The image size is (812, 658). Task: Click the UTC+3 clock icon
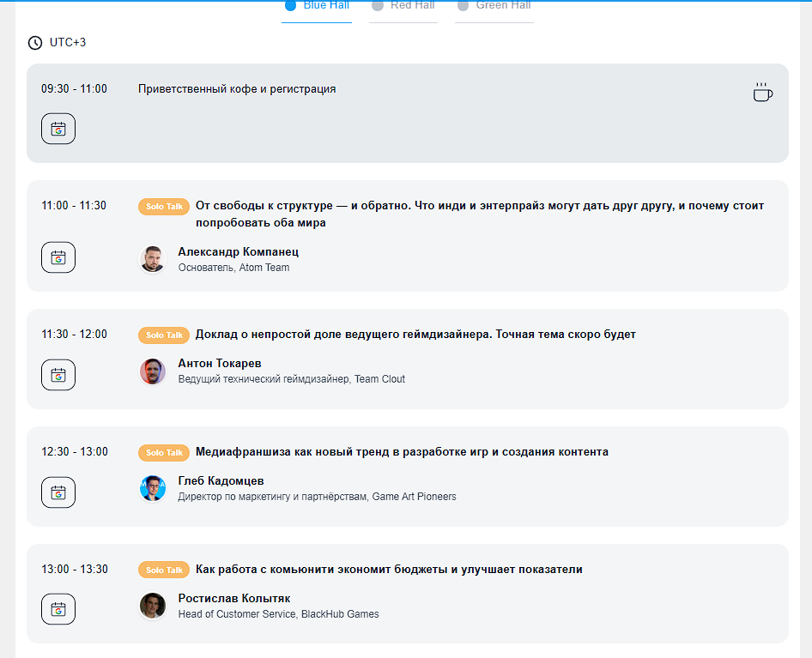35,42
